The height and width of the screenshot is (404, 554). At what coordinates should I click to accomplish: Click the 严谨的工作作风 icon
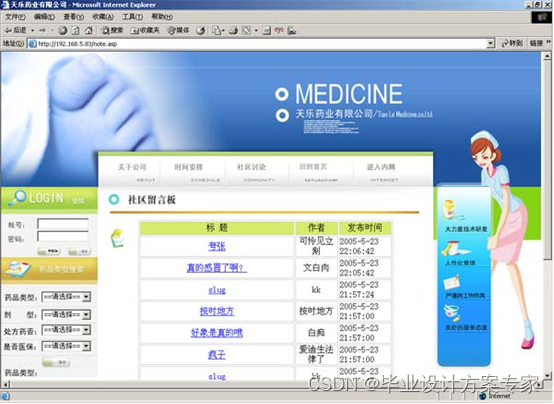[x=451, y=283]
